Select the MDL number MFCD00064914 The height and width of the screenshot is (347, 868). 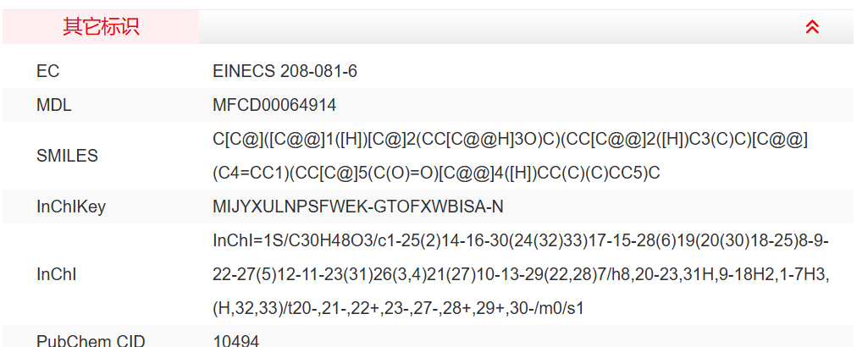coord(274,106)
